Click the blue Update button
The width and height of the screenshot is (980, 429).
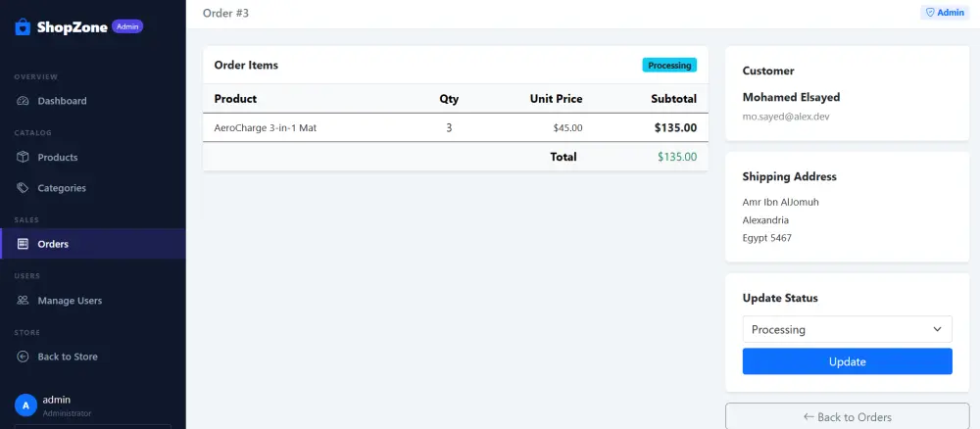pos(847,361)
